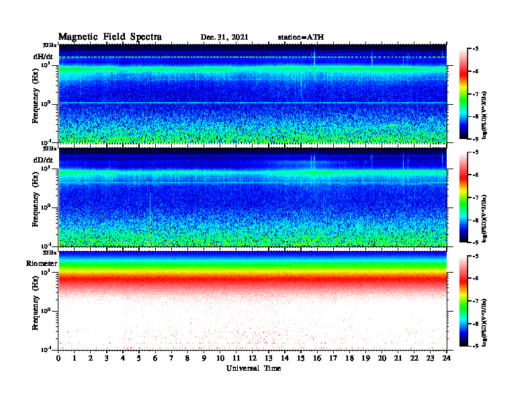Image resolution: width=532 pixels, height=411 pixels.
Task: Click "-5" on the dH/dt color bar scale
Action: (x=476, y=49)
